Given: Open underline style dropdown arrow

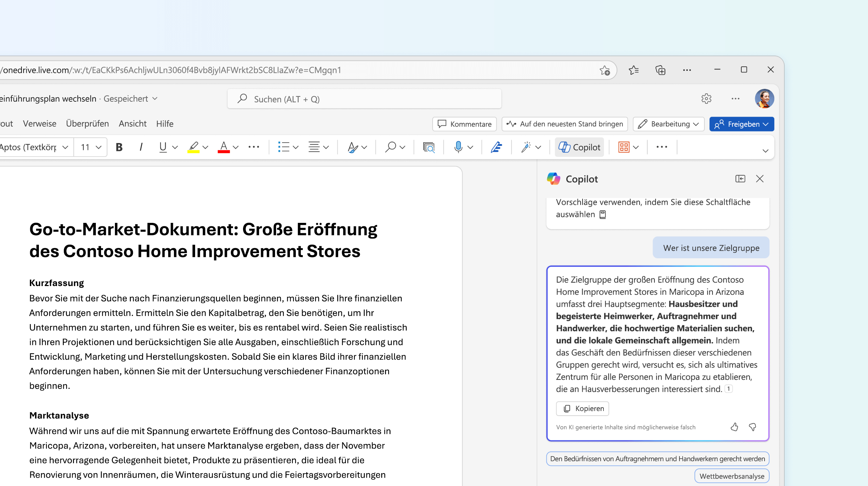Looking at the screenshot, I should tap(175, 148).
